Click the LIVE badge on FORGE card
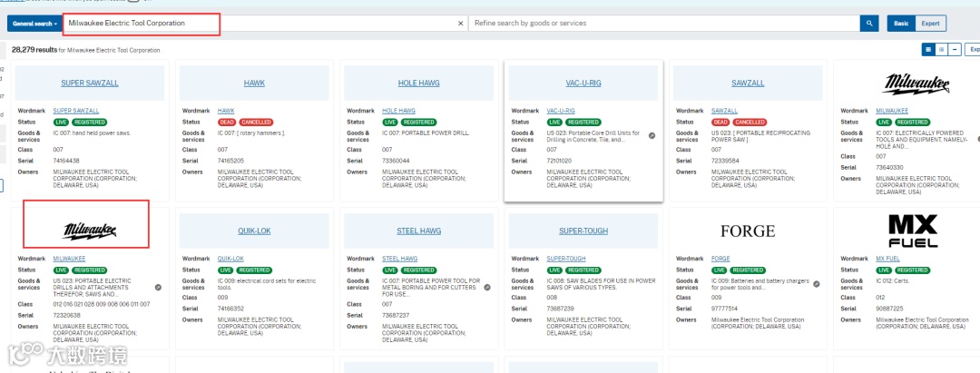 point(719,270)
